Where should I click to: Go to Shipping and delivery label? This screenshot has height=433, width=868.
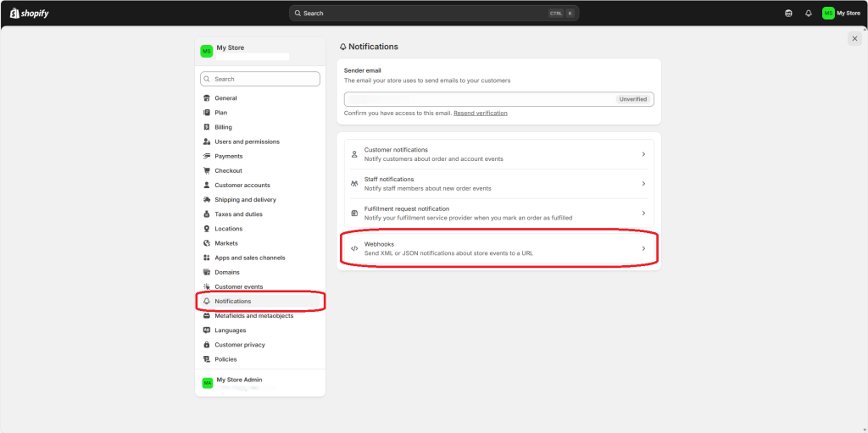(x=245, y=199)
